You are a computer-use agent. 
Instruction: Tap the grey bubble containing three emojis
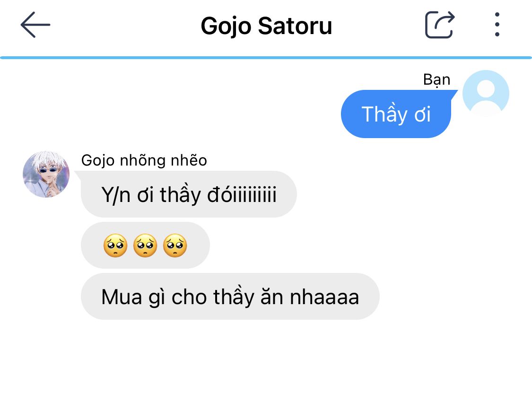pos(145,245)
